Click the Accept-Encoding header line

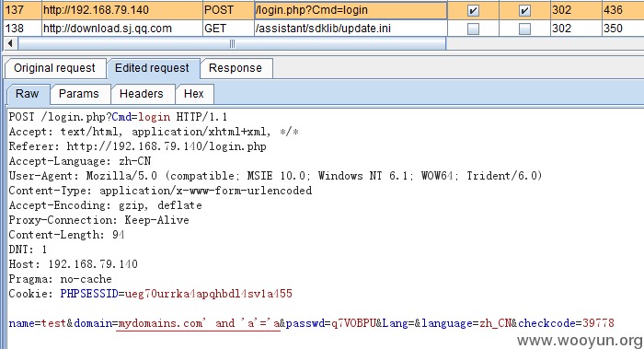tap(105, 205)
